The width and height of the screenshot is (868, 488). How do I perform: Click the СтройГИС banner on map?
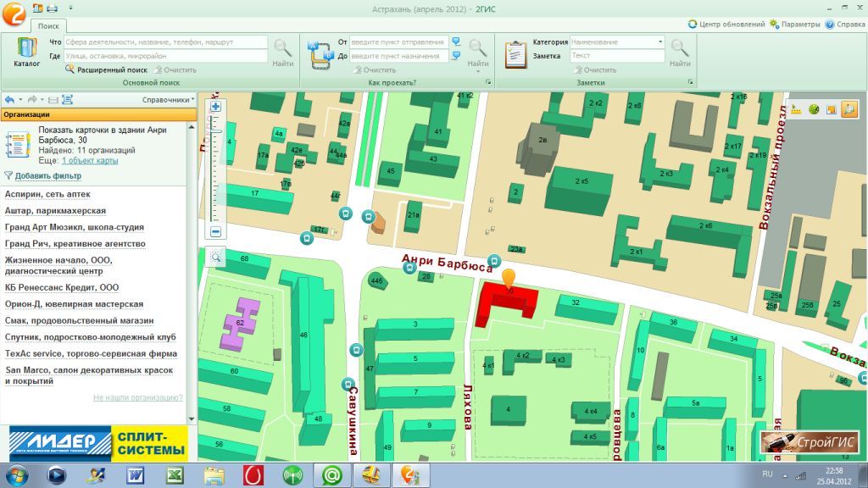[x=809, y=442]
